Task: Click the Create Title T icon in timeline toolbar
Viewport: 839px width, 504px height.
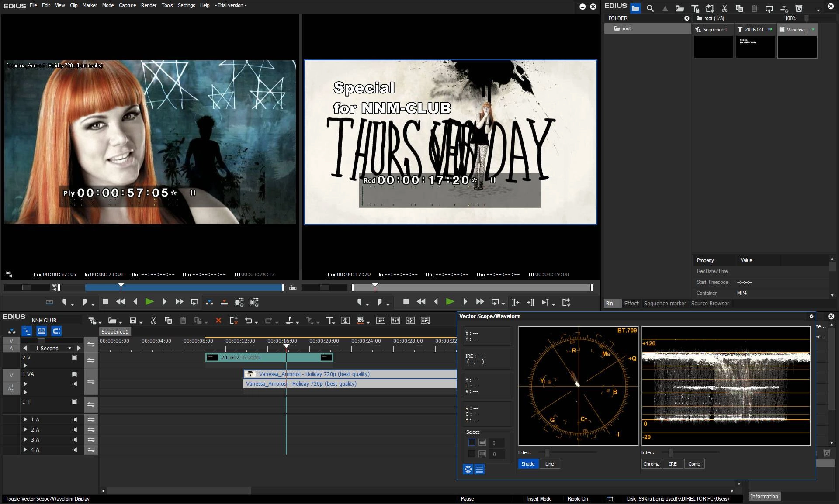Action: point(330,320)
